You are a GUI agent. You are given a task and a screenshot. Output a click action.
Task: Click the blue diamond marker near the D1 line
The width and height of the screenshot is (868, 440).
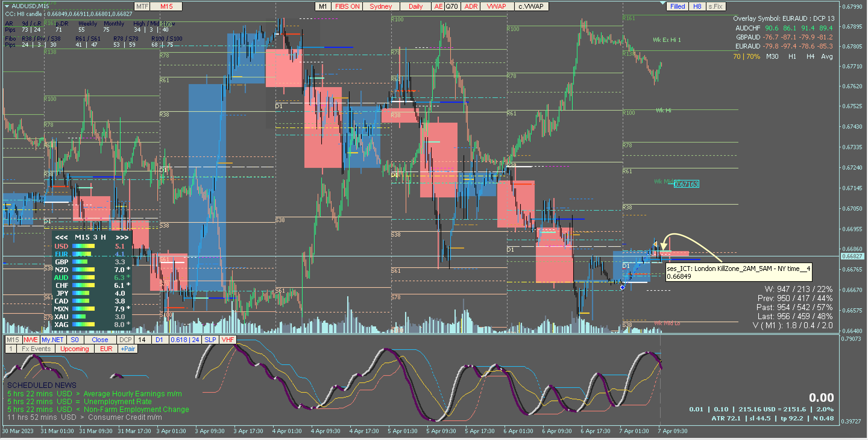pos(622,288)
